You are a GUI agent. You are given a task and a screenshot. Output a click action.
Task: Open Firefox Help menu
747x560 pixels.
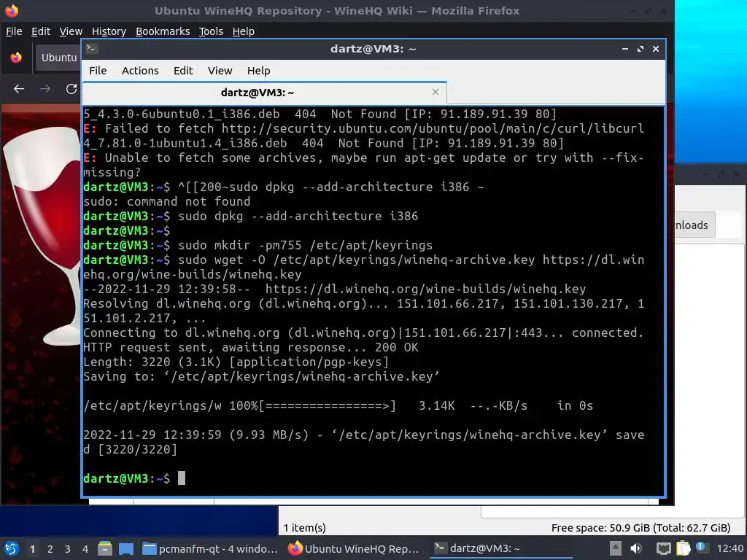[243, 31]
